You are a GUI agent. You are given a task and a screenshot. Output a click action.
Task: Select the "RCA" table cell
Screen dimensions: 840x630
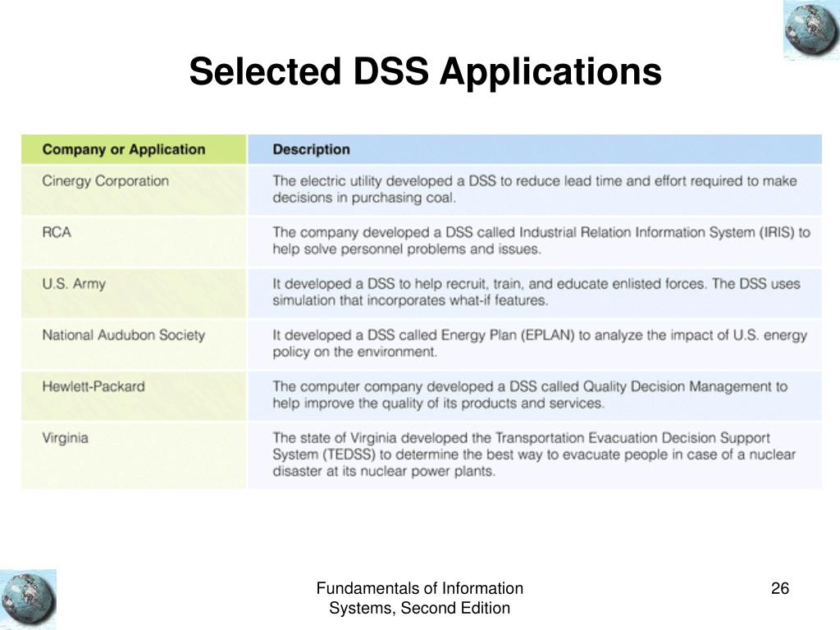(x=134, y=242)
